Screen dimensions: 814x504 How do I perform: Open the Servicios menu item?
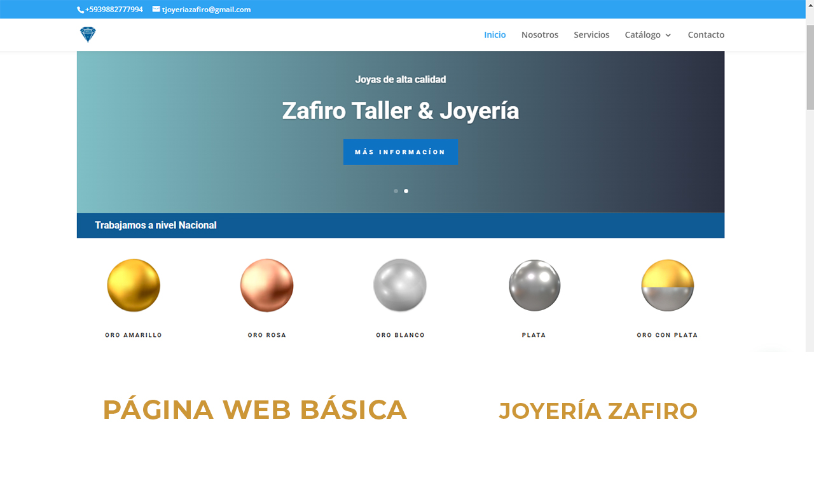(x=591, y=35)
